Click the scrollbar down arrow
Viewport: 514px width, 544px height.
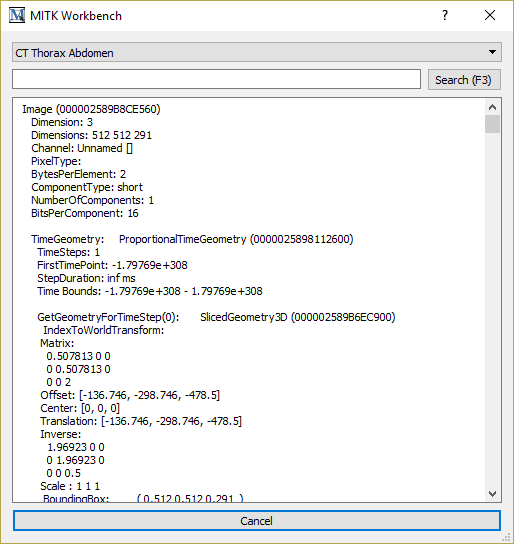click(x=492, y=493)
